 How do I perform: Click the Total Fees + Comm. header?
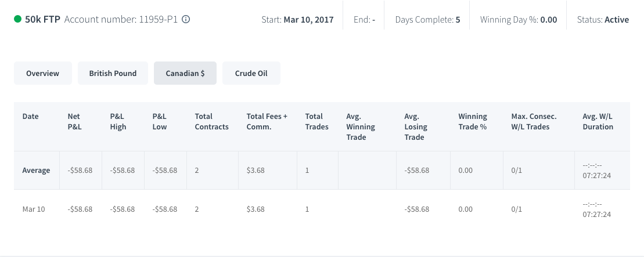267,121
